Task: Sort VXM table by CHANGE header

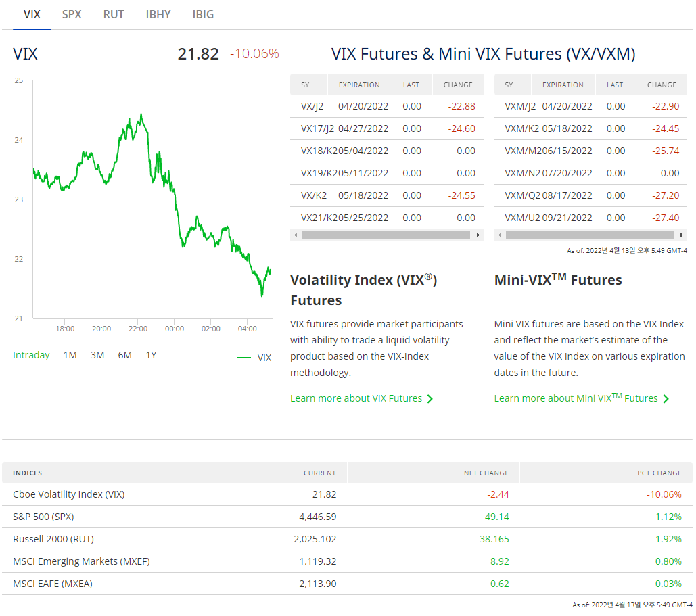Action: point(662,85)
